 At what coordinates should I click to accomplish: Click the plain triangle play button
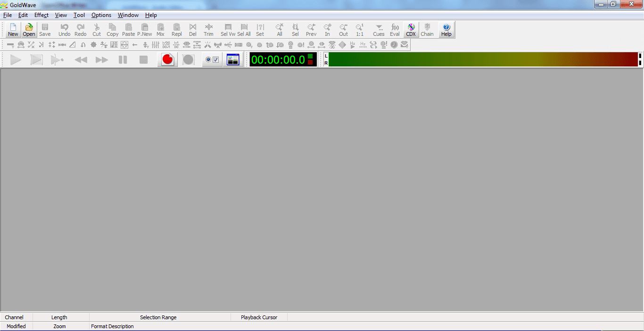16,60
